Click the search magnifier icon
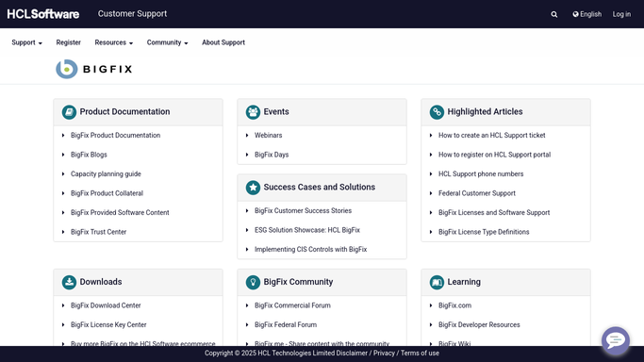This screenshot has height=362, width=644. coord(554,14)
